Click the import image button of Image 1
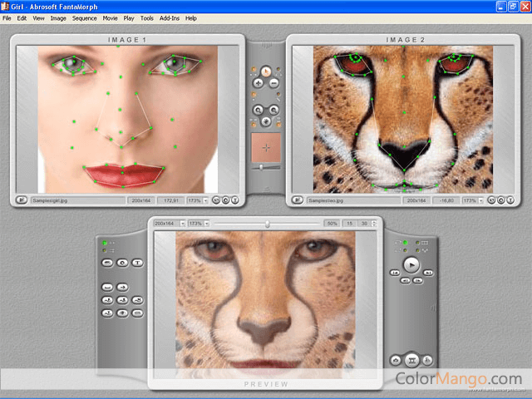 tap(22, 200)
